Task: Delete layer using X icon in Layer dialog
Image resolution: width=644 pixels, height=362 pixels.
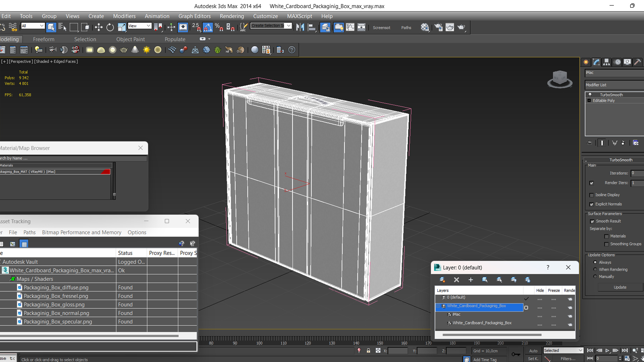Action: [457, 280]
